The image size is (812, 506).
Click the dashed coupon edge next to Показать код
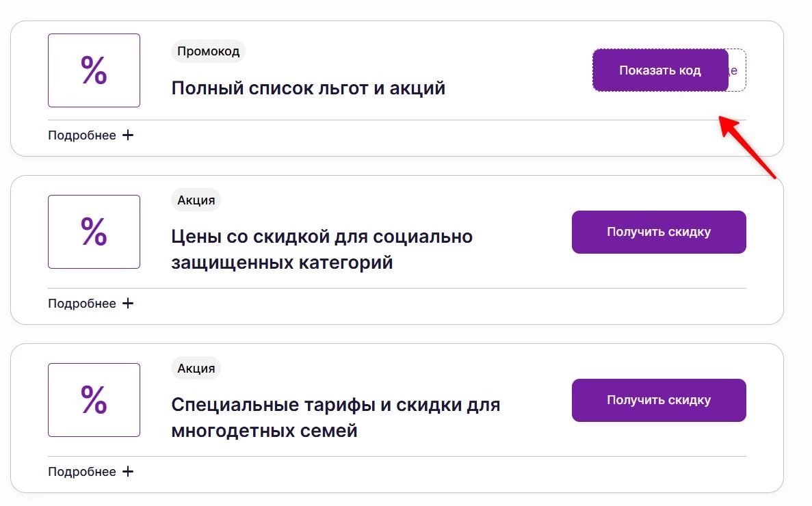(737, 70)
